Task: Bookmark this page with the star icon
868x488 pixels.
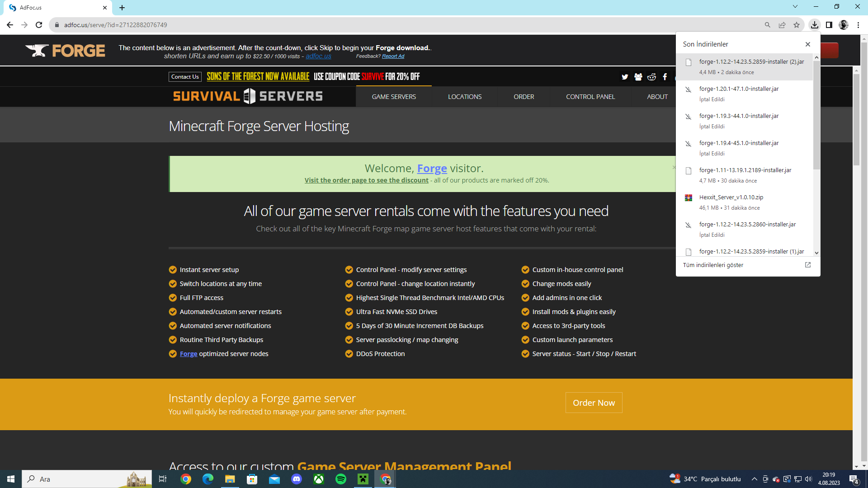Action: (797, 25)
